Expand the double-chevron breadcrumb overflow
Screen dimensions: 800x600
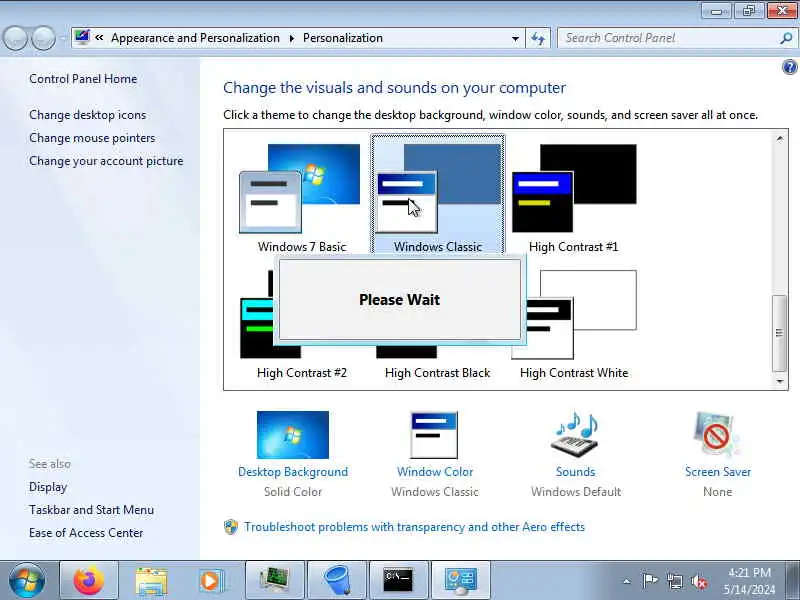[99, 38]
